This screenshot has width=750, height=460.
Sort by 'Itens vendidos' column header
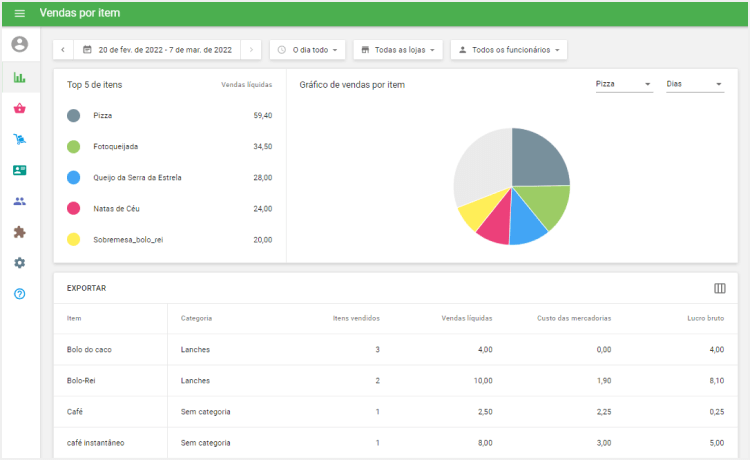(355, 318)
